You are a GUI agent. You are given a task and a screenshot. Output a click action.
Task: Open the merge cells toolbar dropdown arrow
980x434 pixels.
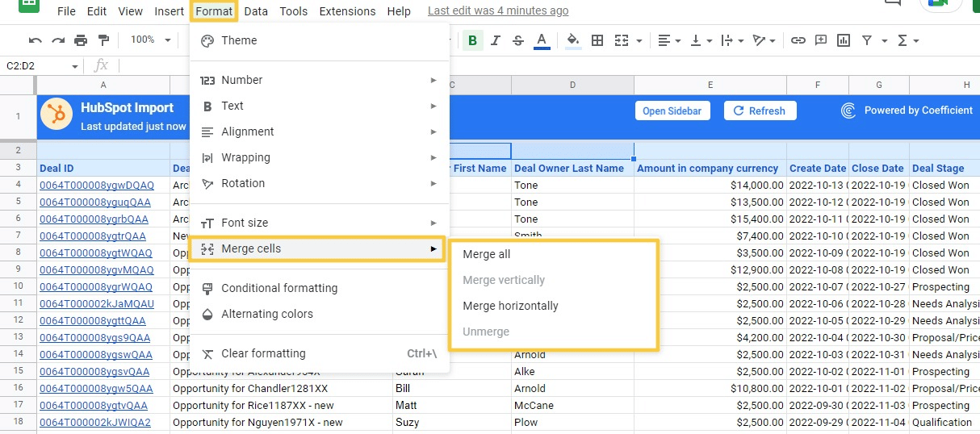point(639,40)
